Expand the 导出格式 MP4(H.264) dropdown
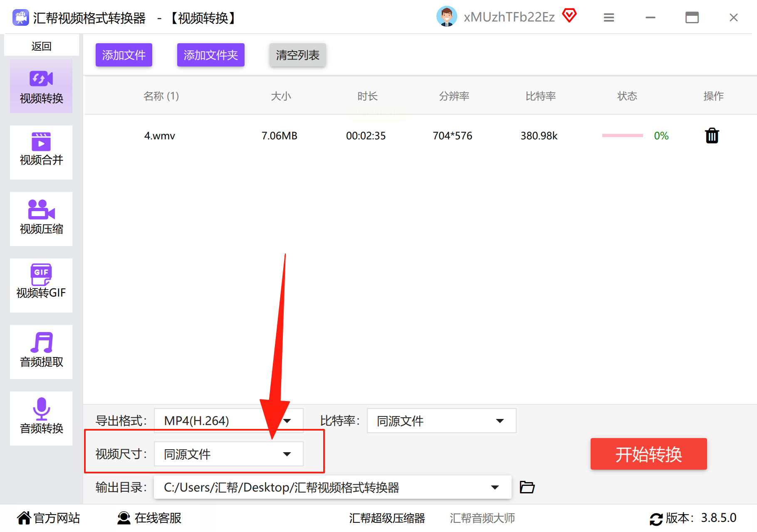This screenshot has height=532, width=757. click(228, 421)
